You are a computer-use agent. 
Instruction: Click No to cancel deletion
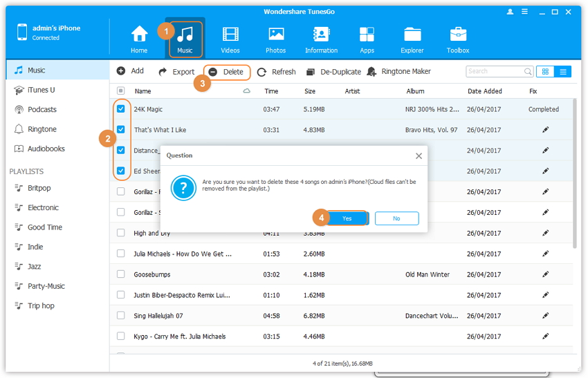click(396, 218)
